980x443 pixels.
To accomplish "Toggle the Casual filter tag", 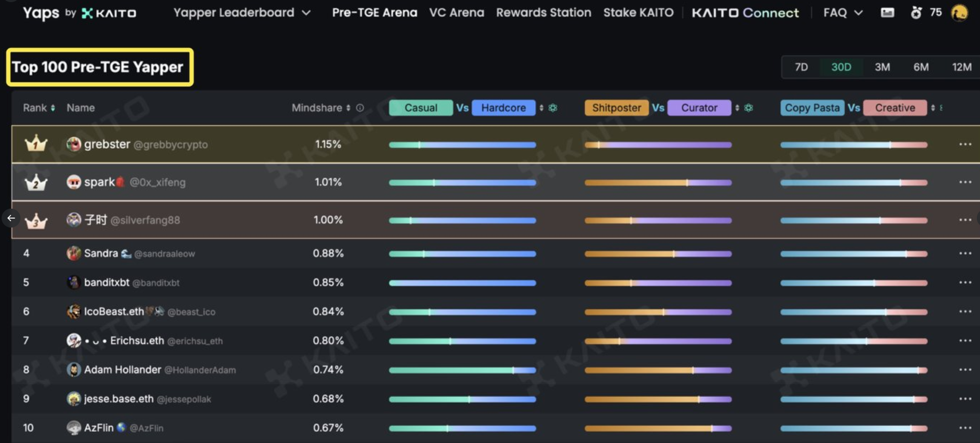I will [421, 108].
